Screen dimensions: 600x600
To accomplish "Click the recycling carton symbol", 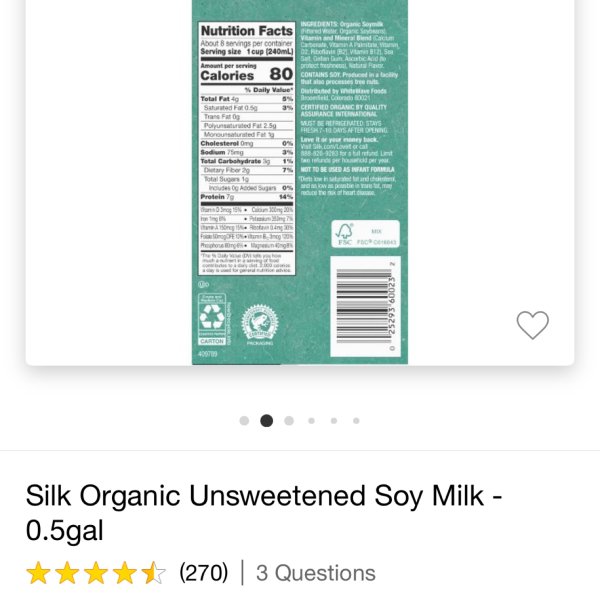I will tap(212, 319).
